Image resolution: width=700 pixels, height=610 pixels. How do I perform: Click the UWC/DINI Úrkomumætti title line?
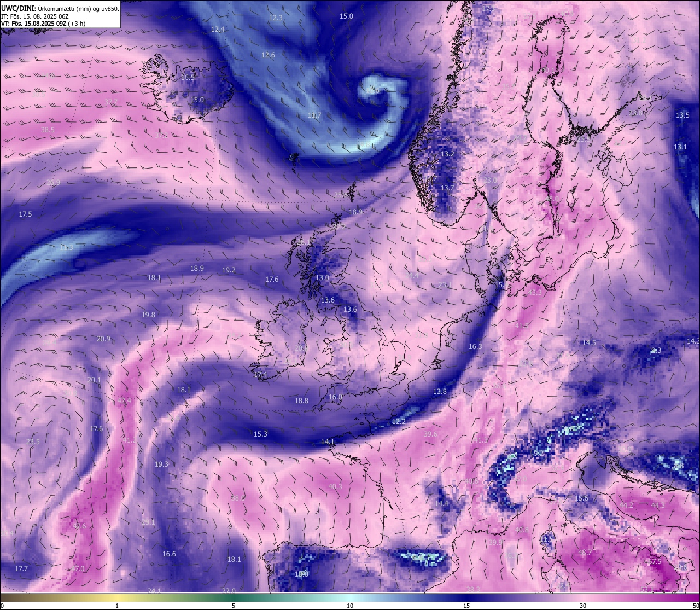(60, 8)
